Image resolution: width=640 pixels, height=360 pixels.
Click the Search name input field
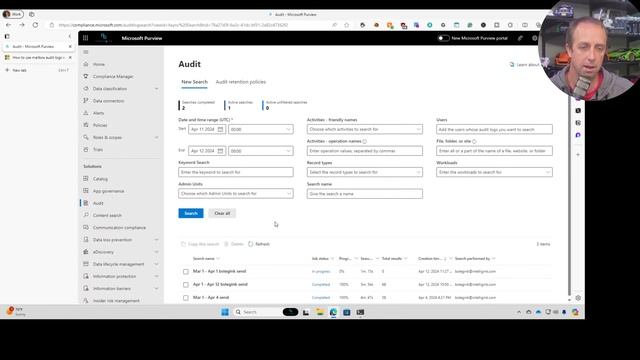tap(364, 194)
